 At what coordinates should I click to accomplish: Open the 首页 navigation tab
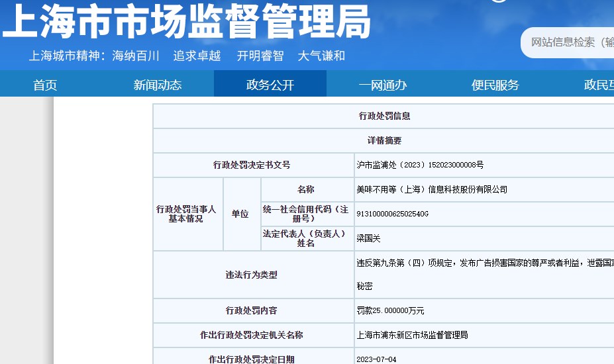[45, 85]
